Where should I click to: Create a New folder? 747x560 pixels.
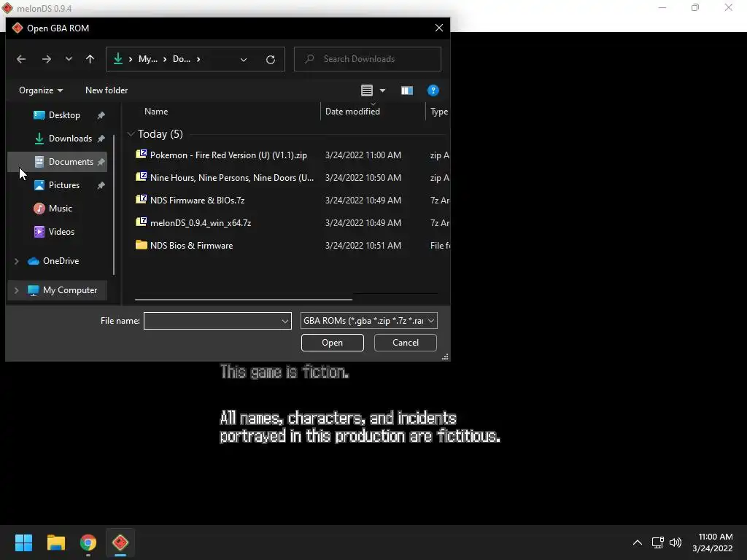107,90
